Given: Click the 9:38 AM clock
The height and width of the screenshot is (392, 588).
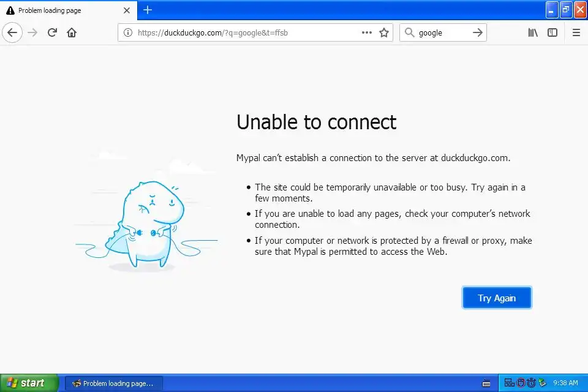Looking at the screenshot, I should click(565, 383).
